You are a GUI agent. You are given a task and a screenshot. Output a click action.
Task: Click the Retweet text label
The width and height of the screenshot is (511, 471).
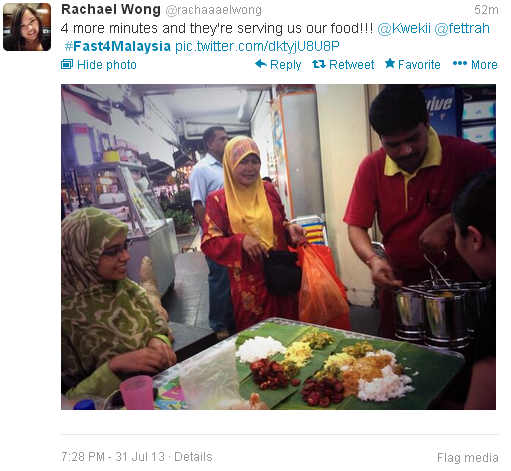pyautogui.click(x=351, y=64)
